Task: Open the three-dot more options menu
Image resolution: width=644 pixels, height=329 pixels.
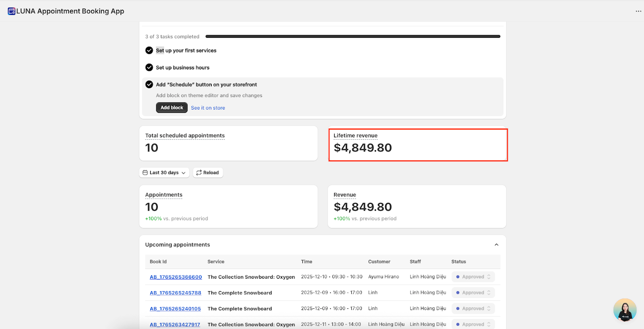Action: (x=638, y=11)
